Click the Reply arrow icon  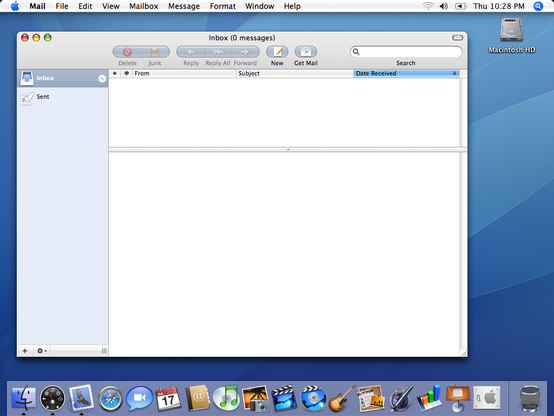tap(191, 52)
